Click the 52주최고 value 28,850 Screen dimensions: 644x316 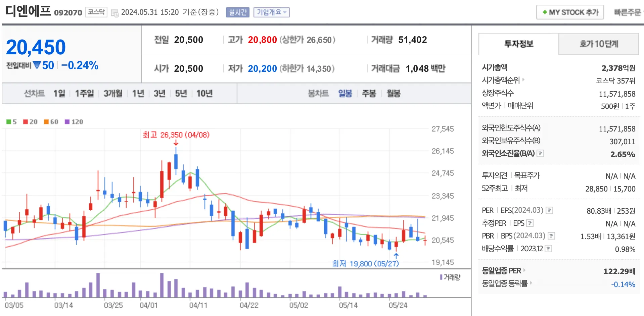click(596, 189)
